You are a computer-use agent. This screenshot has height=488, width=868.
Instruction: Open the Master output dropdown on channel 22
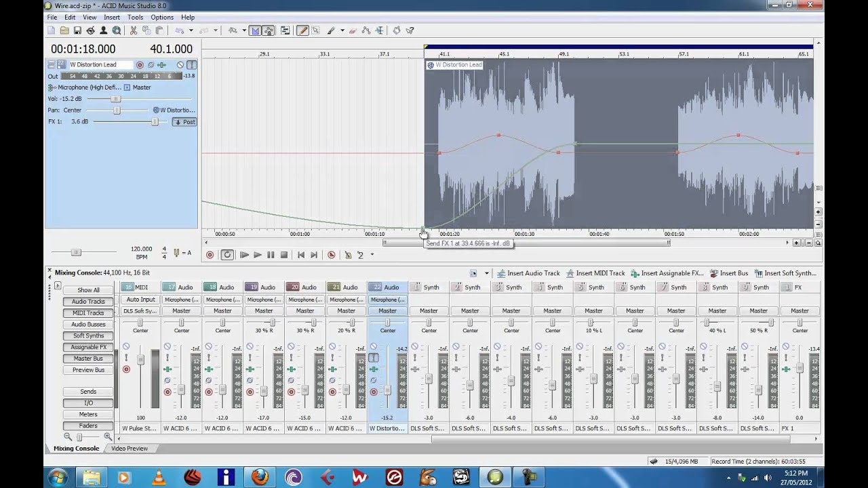click(x=387, y=311)
